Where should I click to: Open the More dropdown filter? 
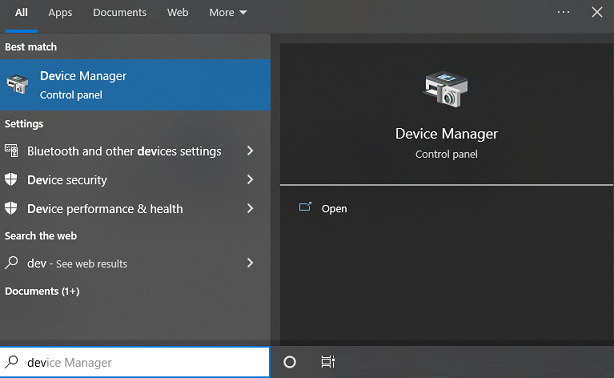coord(228,13)
